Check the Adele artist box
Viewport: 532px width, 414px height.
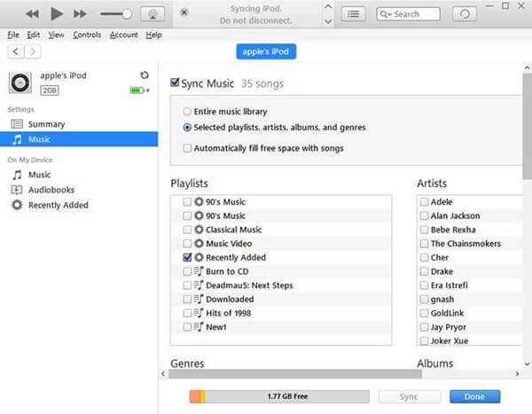coord(424,202)
